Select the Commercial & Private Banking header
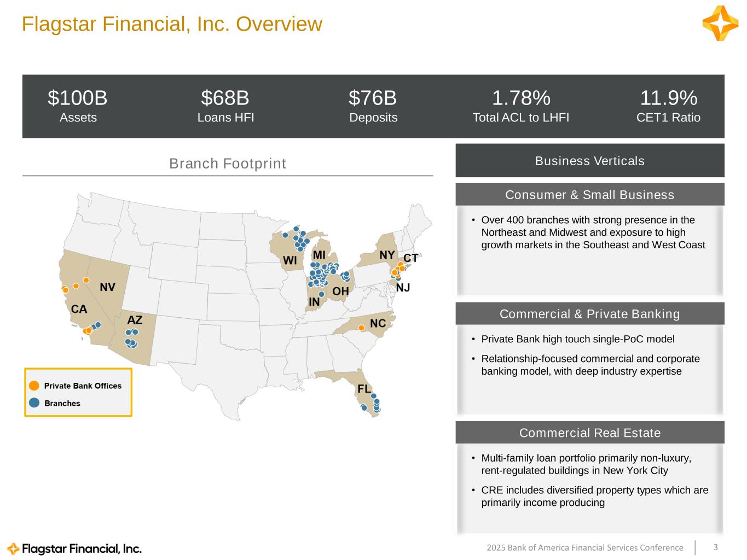747x560 pixels. (x=589, y=314)
